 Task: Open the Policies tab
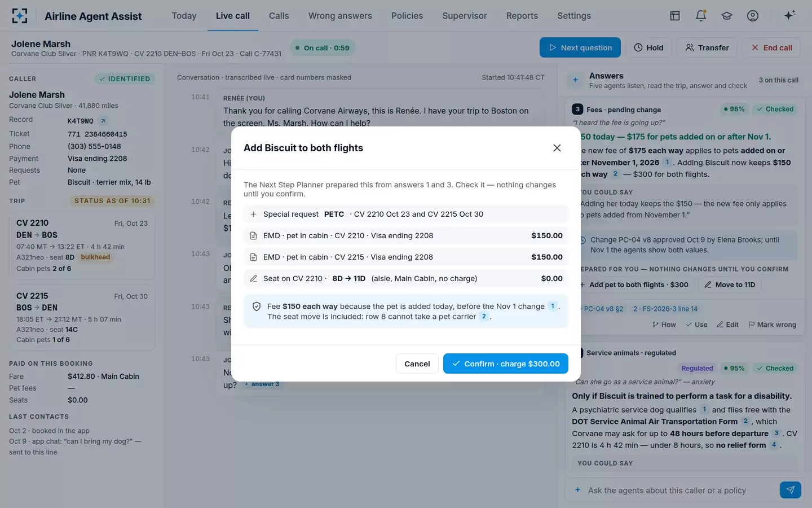[x=407, y=16]
